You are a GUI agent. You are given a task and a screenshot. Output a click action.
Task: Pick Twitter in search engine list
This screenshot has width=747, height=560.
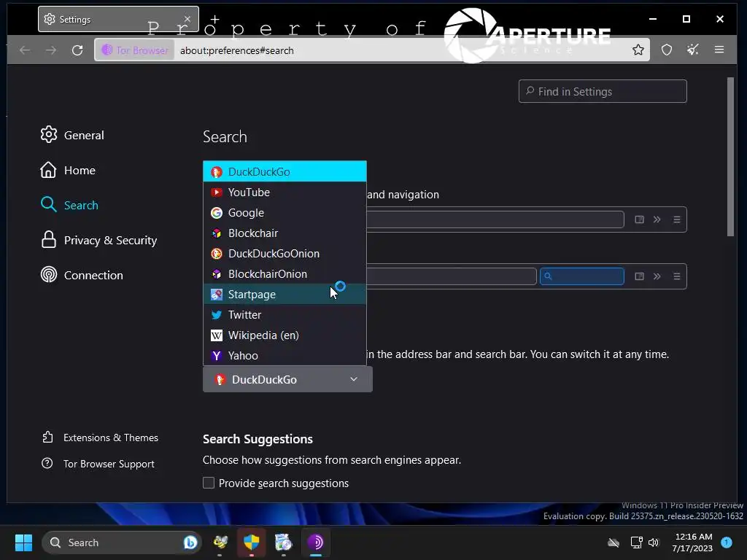285,315
